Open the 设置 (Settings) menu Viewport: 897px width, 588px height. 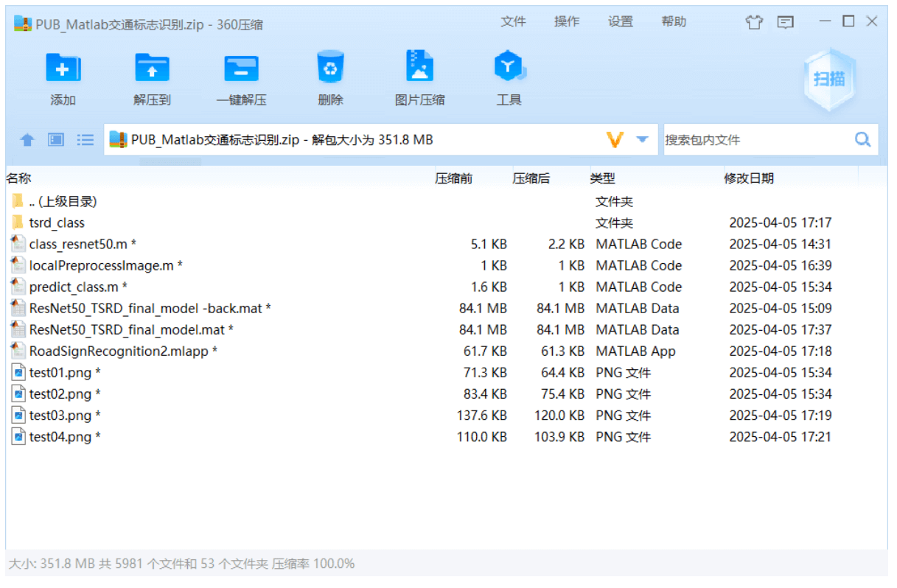pyautogui.click(x=620, y=22)
